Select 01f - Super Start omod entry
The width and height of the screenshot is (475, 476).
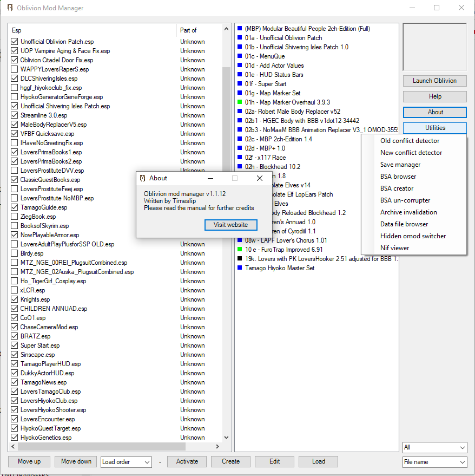(x=266, y=84)
